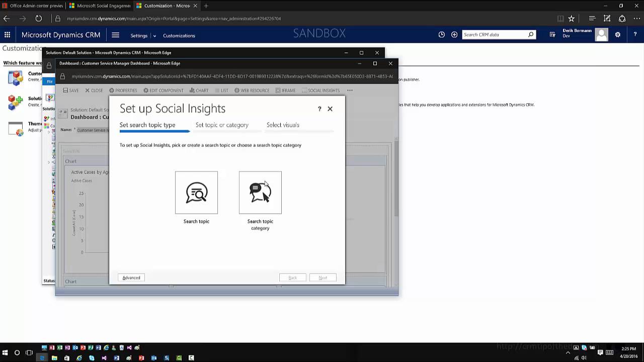Open Windows Start menu

pyautogui.click(x=5, y=352)
